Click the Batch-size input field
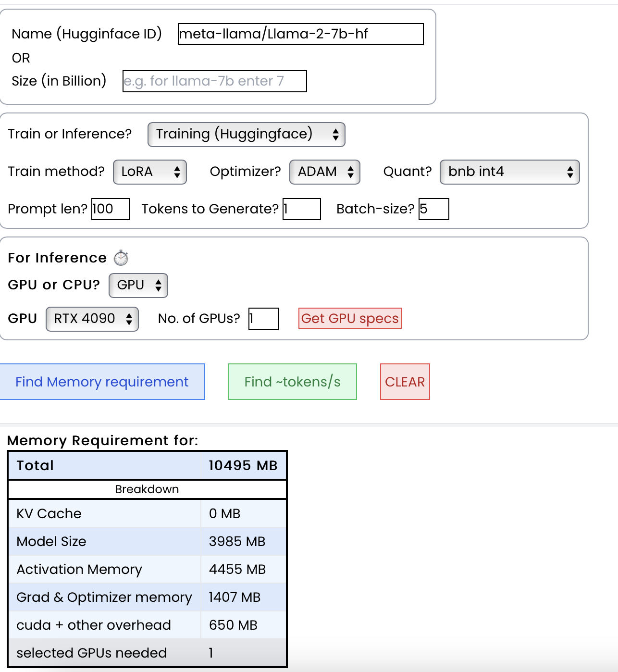This screenshot has height=672, width=618. pos(433,209)
